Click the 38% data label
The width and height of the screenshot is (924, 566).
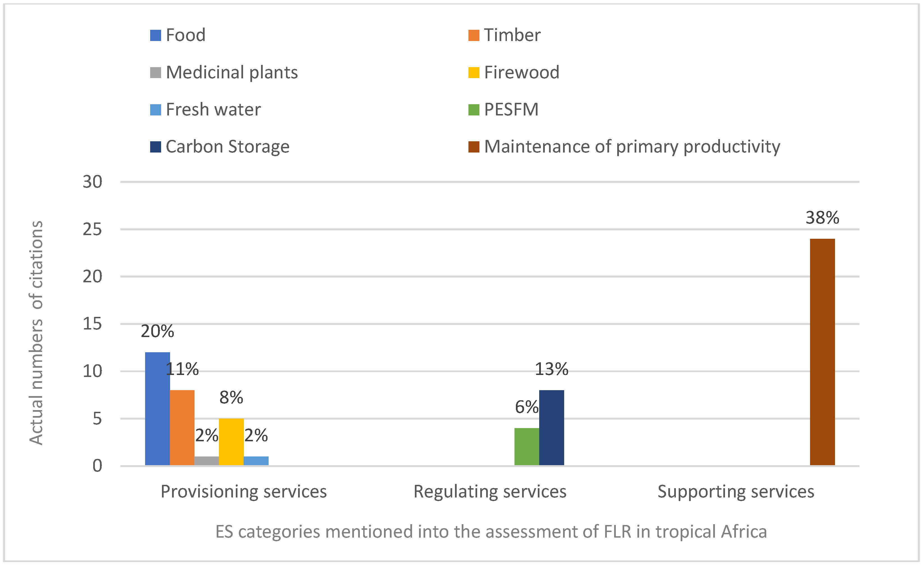point(822,218)
